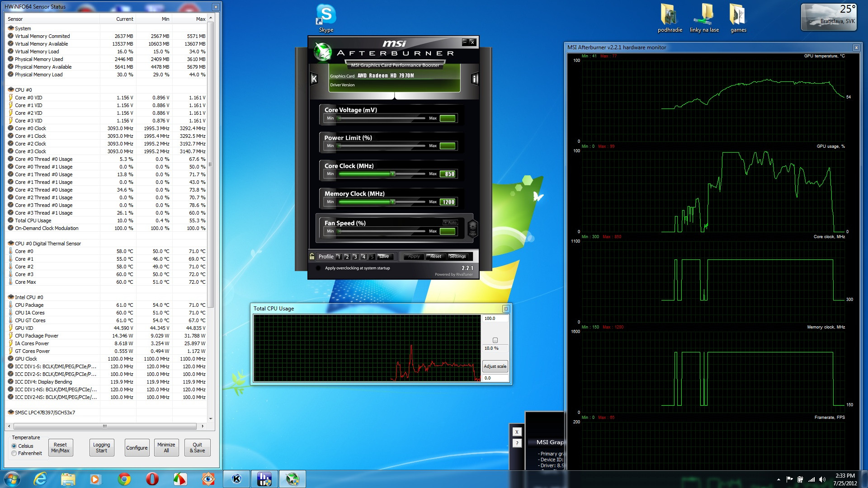This screenshot has height=488, width=868.
Task: Open the eye image viewer taskbar icon
Action: click(208, 479)
